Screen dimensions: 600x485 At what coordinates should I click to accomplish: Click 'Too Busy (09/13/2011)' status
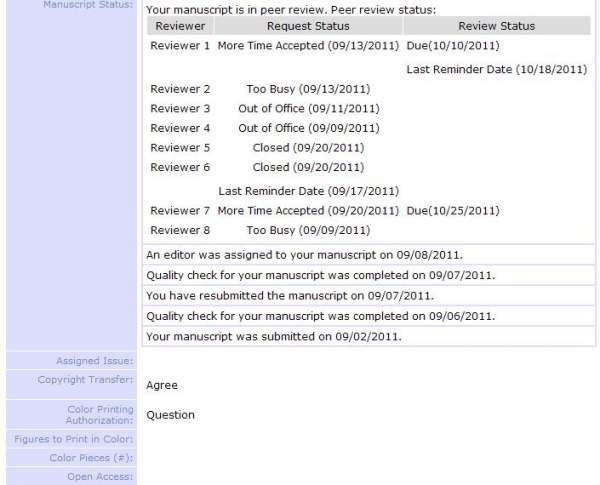point(308,89)
